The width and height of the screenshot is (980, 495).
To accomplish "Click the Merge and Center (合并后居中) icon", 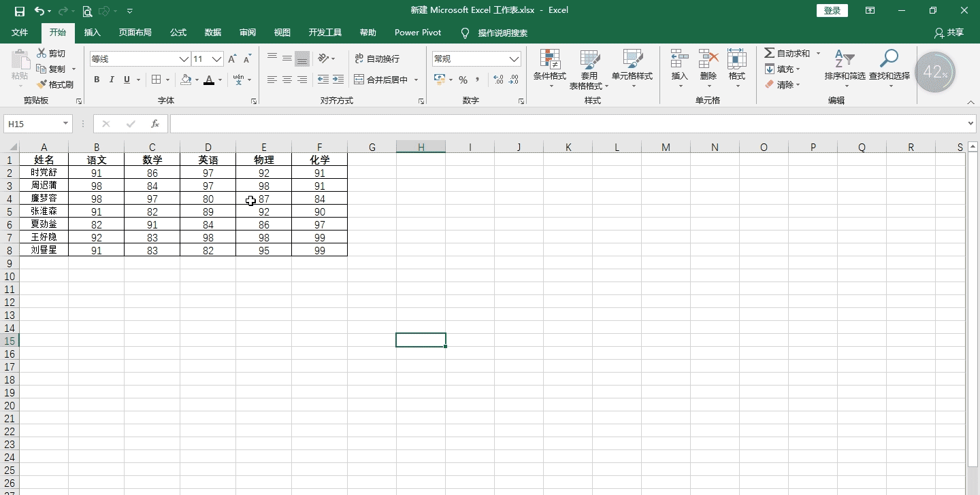I will pyautogui.click(x=359, y=80).
